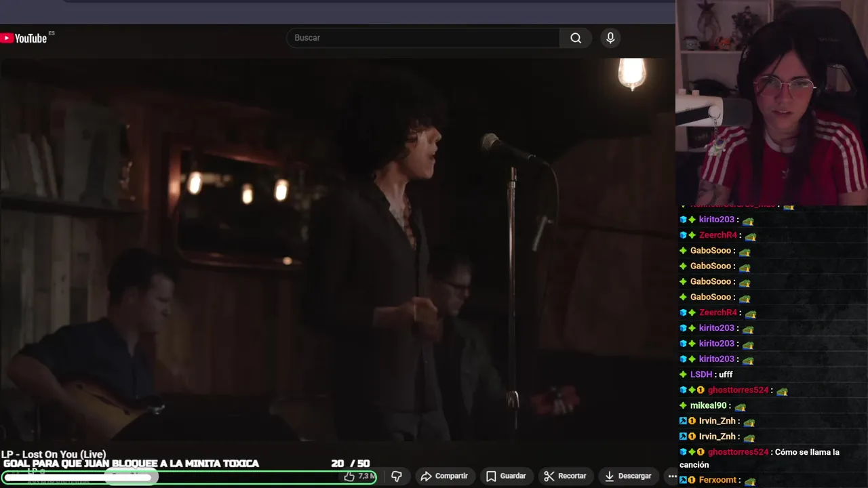Like the video with thumbs up
Image resolution: width=868 pixels, height=488 pixels.
tap(359, 476)
